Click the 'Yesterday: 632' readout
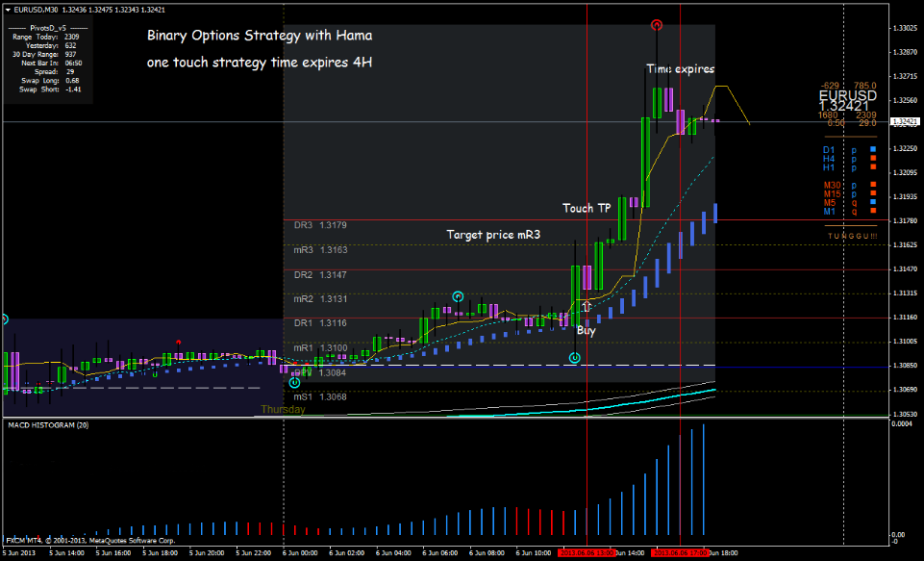 click(x=51, y=45)
